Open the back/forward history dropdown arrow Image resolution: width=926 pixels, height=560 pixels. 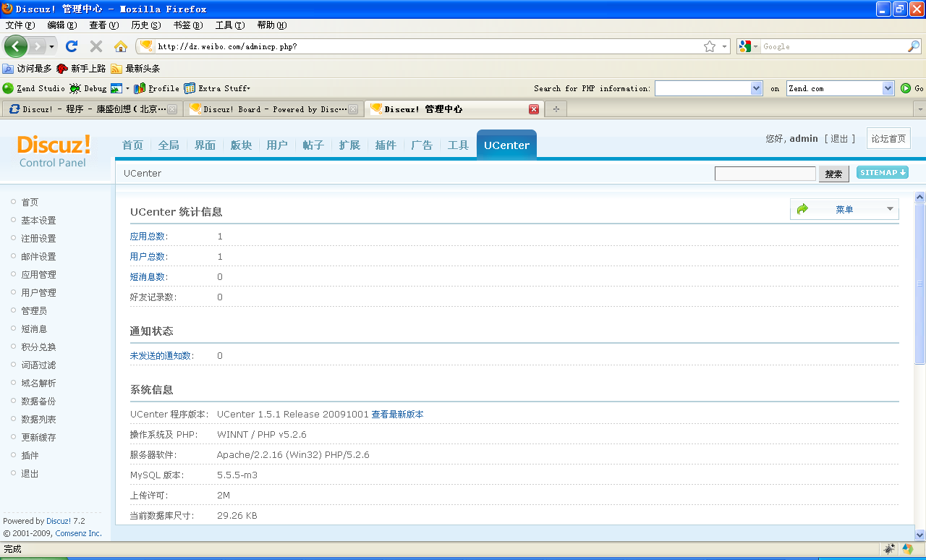51,47
